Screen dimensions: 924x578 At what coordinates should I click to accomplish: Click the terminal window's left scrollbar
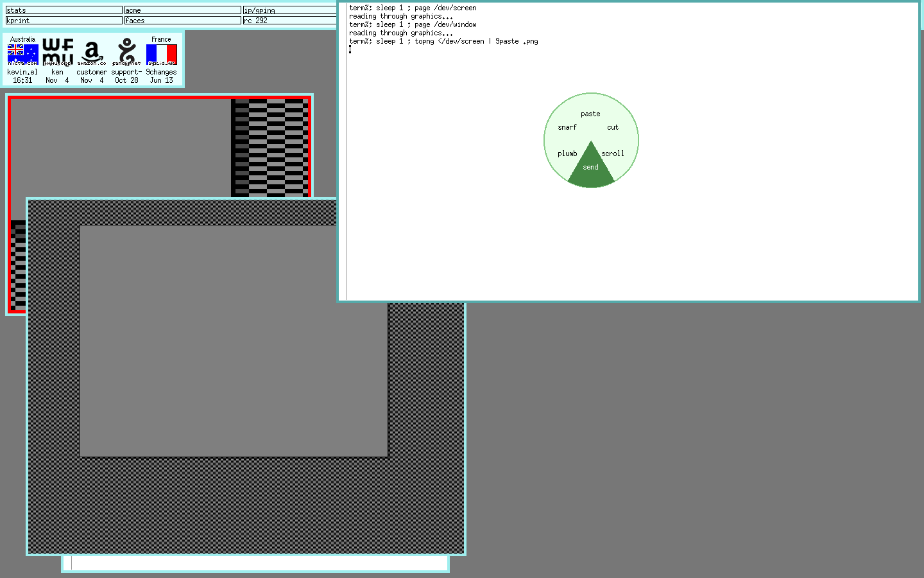tap(343, 161)
